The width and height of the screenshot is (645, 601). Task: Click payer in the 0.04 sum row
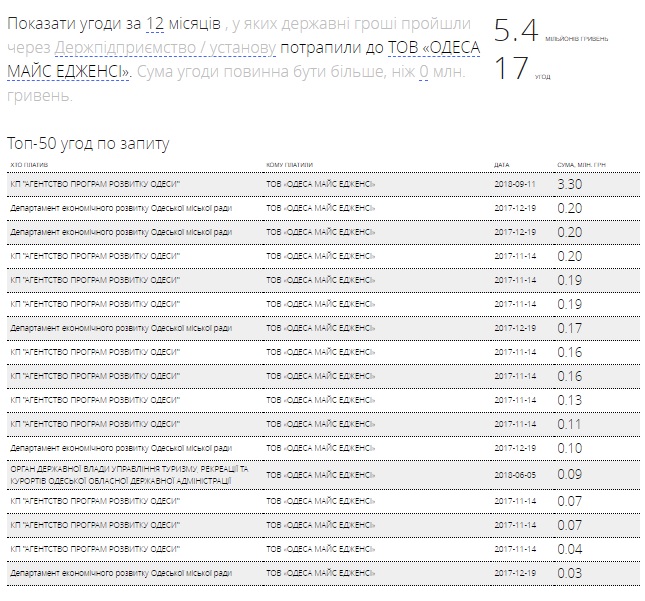95,549
